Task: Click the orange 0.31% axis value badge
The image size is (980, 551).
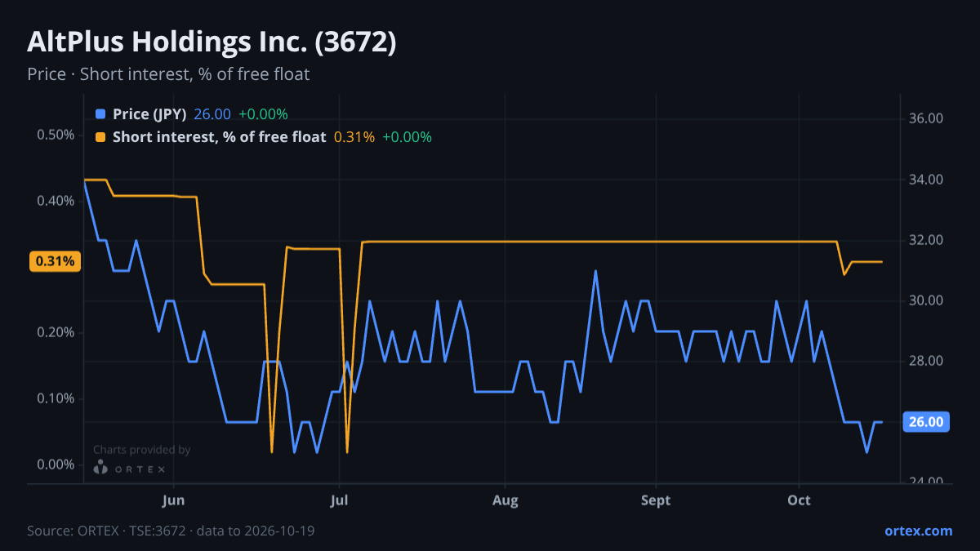Action: [55, 262]
